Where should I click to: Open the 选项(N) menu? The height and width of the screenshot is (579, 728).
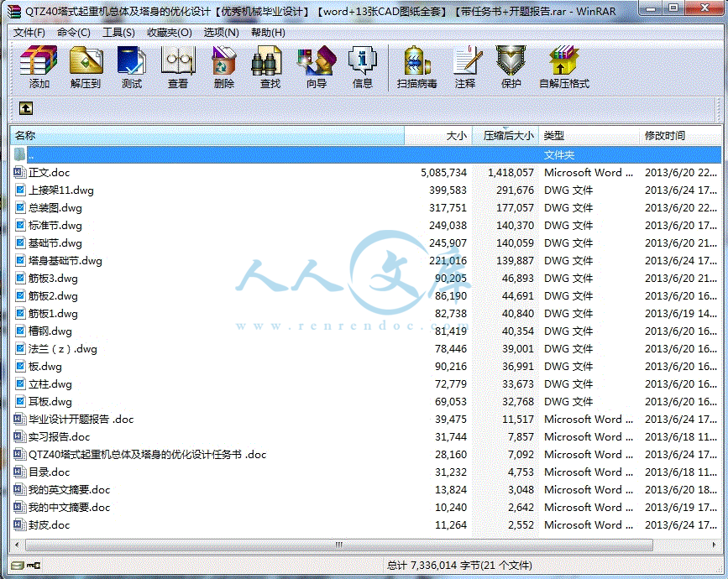221,33
